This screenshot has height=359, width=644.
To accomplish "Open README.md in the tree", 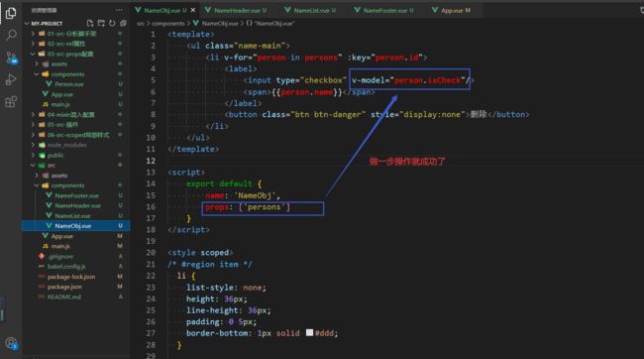I will [x=64, y=297].
